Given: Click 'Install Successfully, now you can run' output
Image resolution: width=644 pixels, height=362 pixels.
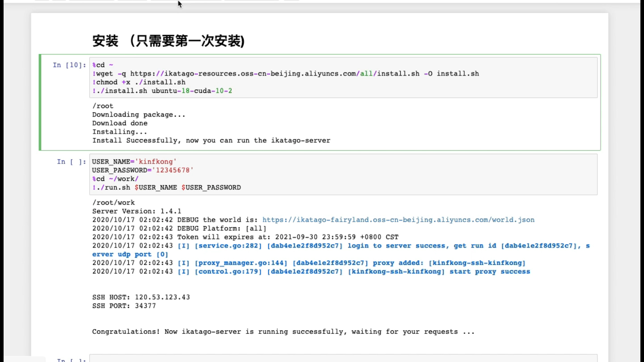Looking at the screenshot, I should [211, 140].
